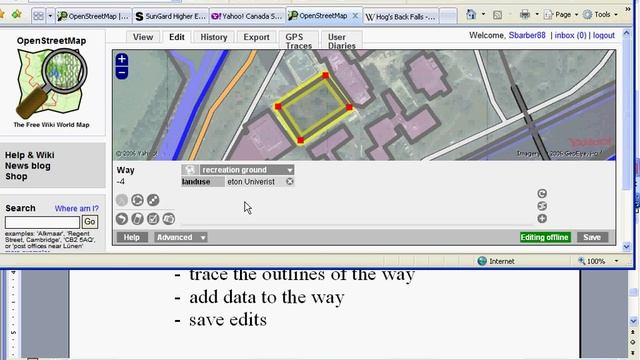Screen dimensions: 640x360
Task: Click the second icon in lower editor toolbar
Action: (138, 219)
